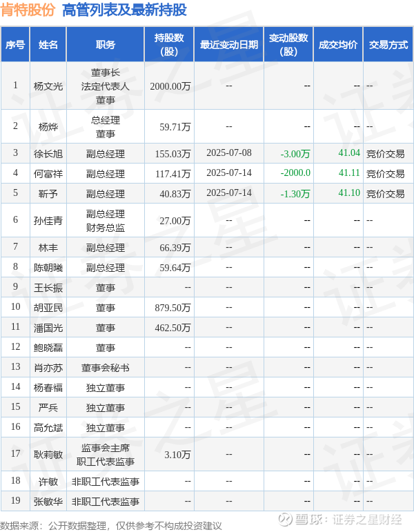Screen dimensions: 414x532
Task: Select the name 孙佳青
Action: [48, 221]
